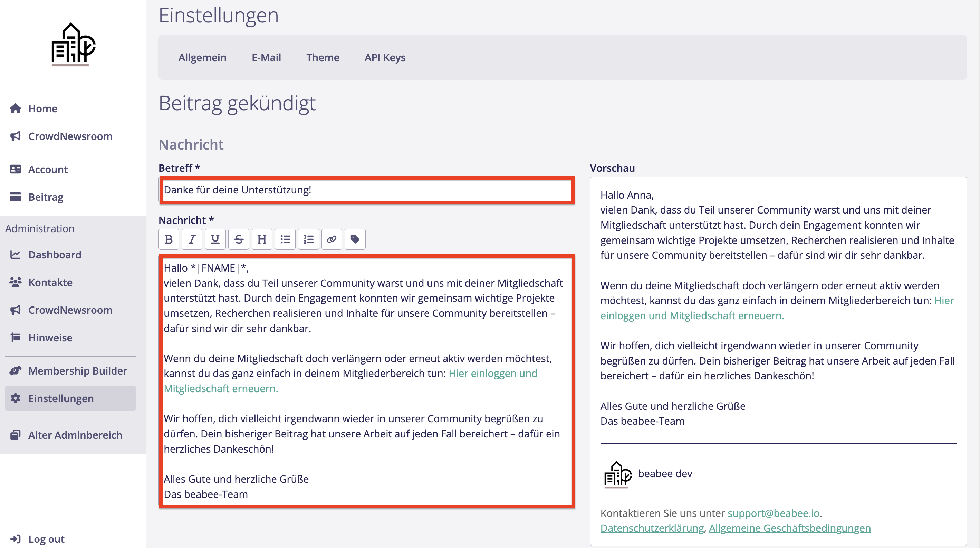This screenshot has width=980, height=548.
Task: Insert a heading with H button
Action: coord(262,239)
